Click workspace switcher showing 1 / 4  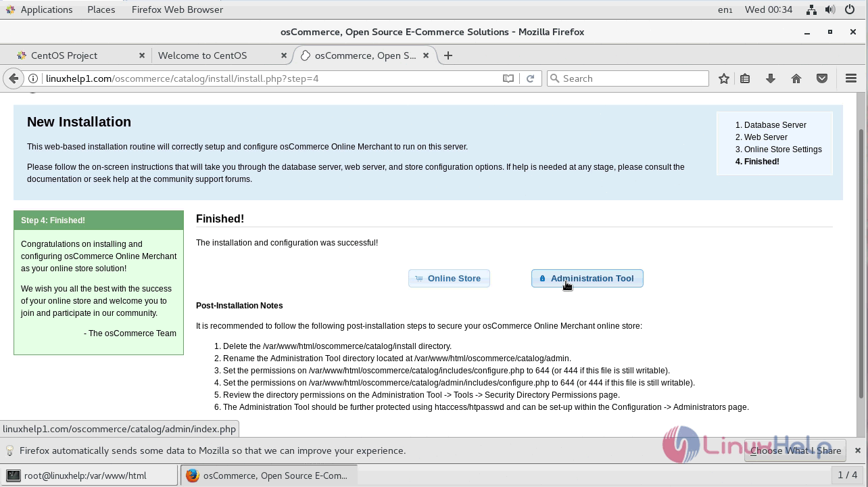[848, 475]
